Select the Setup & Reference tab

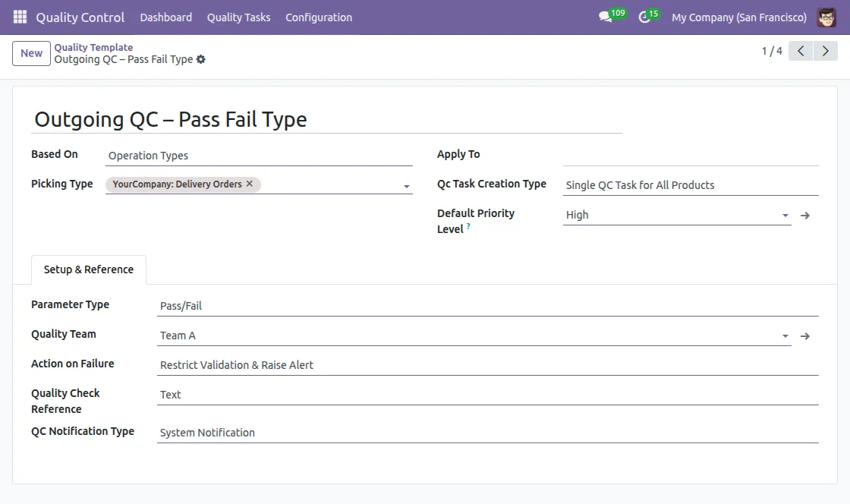[x=88, y=269]
